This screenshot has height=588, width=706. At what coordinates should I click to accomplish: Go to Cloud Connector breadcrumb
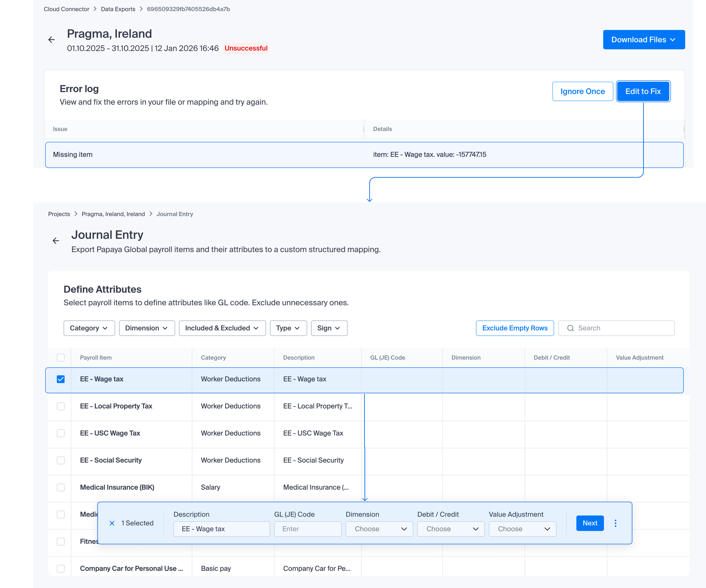[66, 9]
